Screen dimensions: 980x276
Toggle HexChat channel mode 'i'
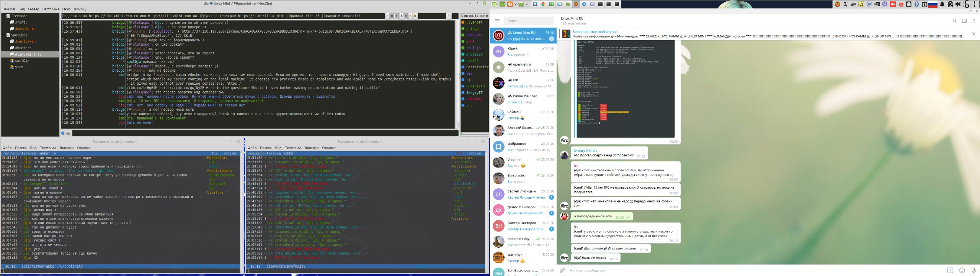(x=401, y=16)
